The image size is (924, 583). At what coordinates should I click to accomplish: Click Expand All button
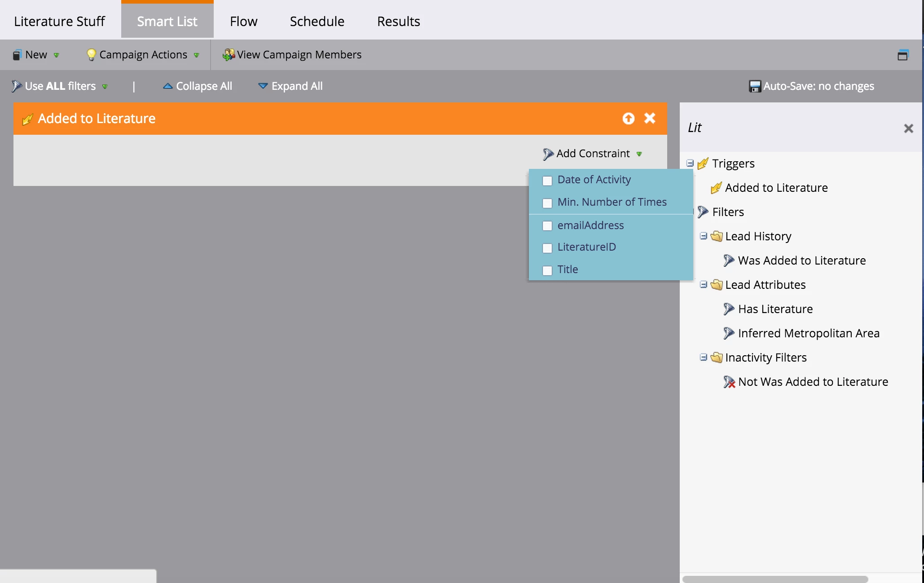(x=290, y=86)
